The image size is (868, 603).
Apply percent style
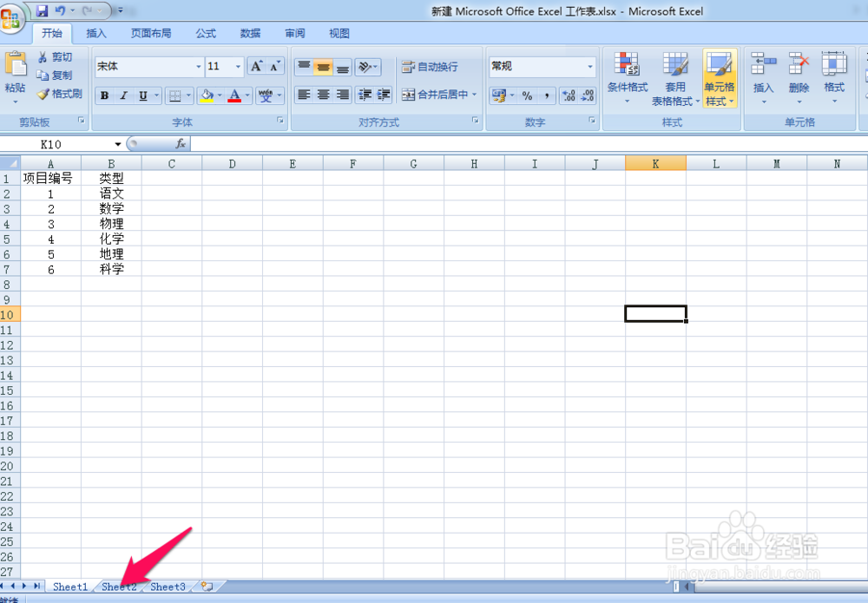click(x=527, y=95)
